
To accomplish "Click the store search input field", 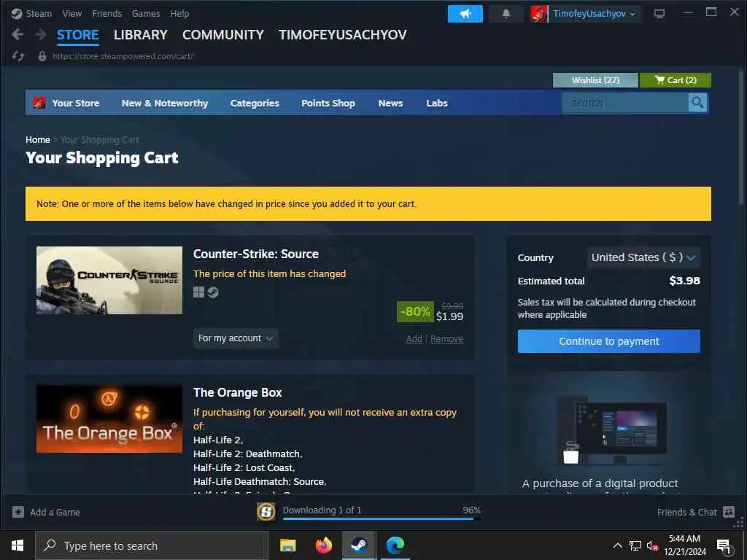I will point(625,102).
